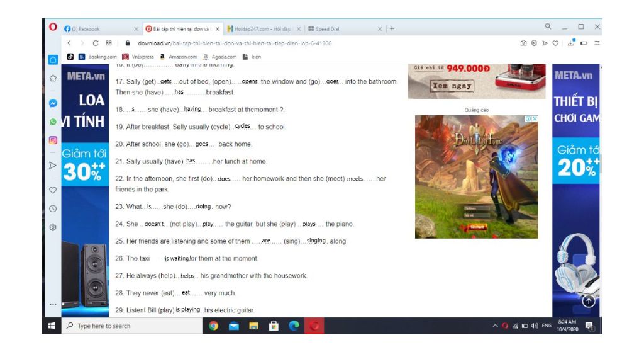Click the site security lock icon
This screenshot has width=644, height=352.
[x=128, y=43]
